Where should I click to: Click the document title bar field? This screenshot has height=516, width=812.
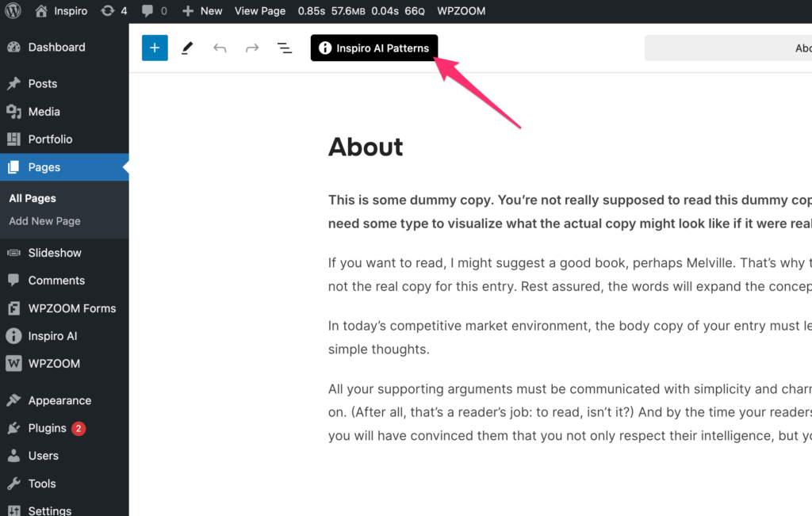(728, 48)
